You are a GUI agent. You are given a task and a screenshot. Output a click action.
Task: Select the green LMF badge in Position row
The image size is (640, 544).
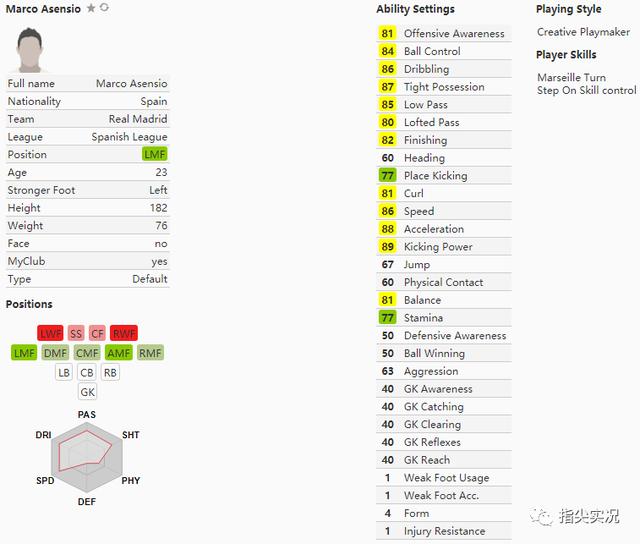(155, 154)
